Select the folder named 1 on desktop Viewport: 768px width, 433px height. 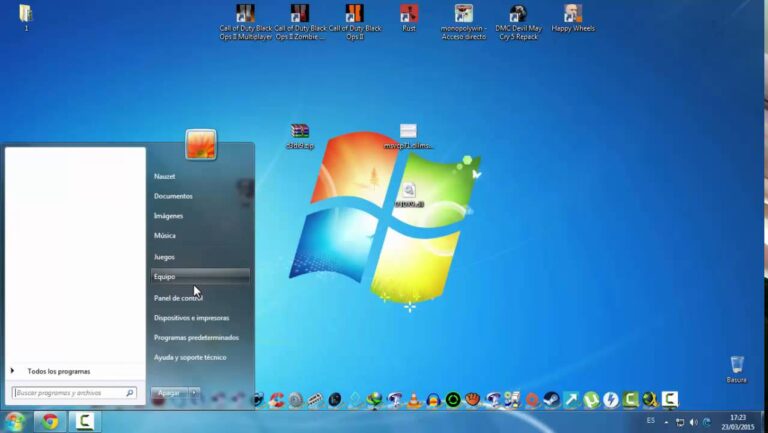(x=26, y=18)
